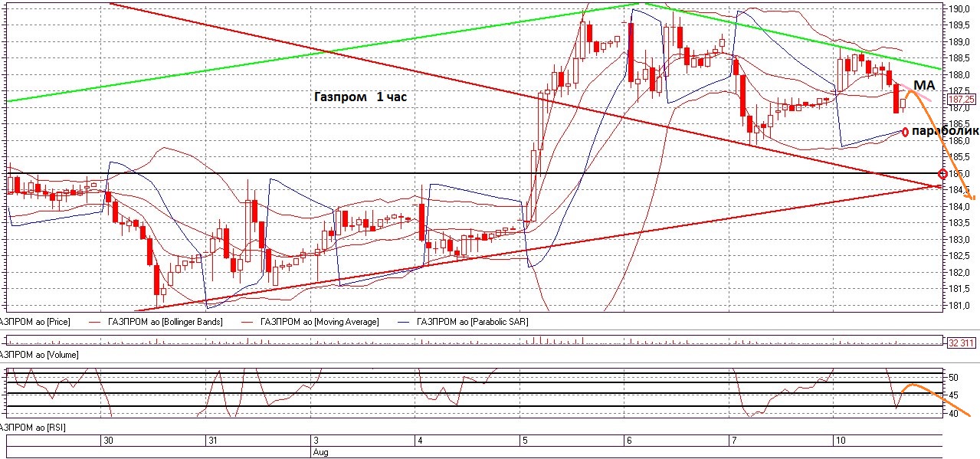Click the 181,0 price axis label
The width and height of the screenshot is (980, 459).
coord(959,306)
